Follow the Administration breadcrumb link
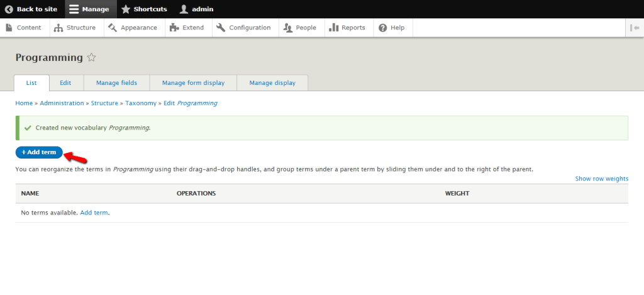 pyautogui.click(x=62, y=103)
